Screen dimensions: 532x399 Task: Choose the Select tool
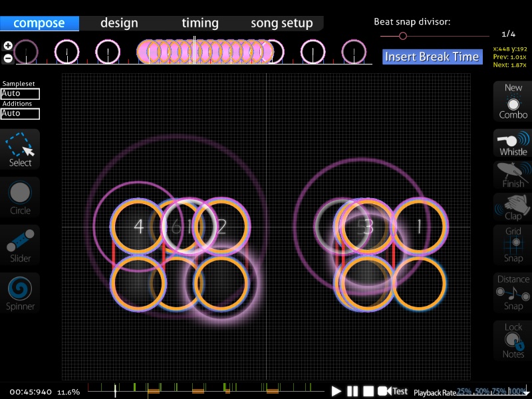pyautogui.click(x=20, y=149)
